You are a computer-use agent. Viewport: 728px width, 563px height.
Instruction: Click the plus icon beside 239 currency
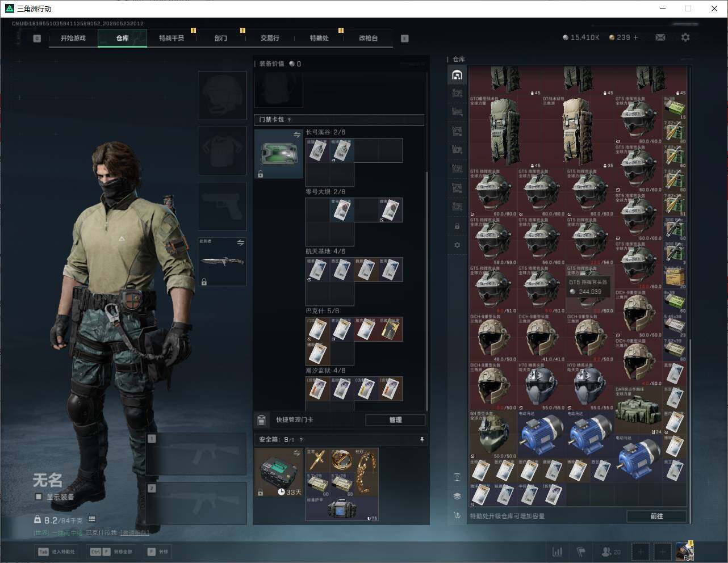pos(635,37)
